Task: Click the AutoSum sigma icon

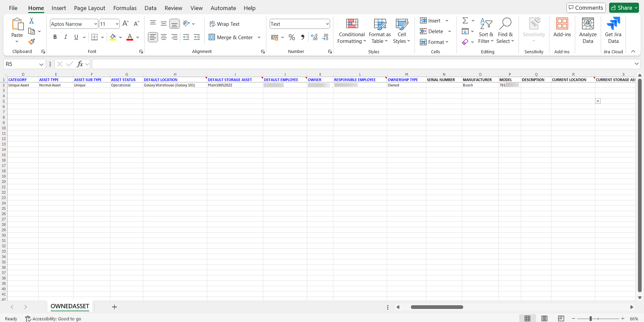Action: click(x=465, y=21)
